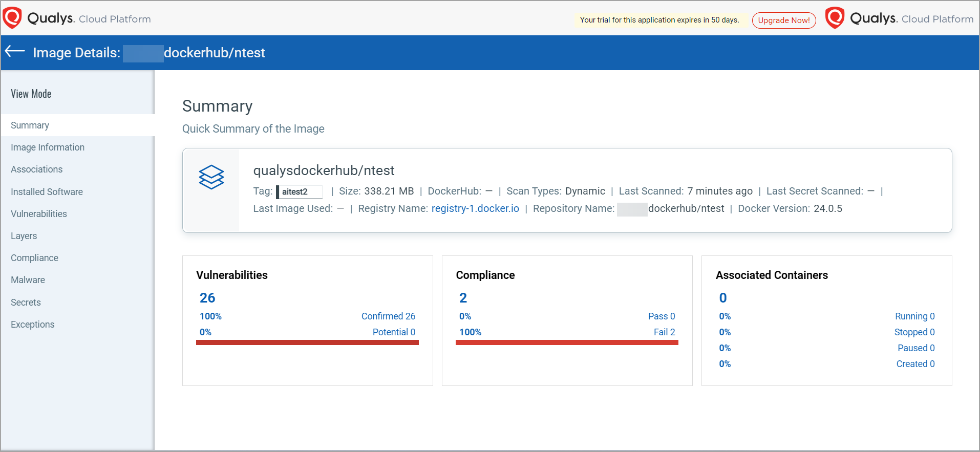
Task: Click Last Scanned 7 minutes ago text
Action: coord(686,191)
